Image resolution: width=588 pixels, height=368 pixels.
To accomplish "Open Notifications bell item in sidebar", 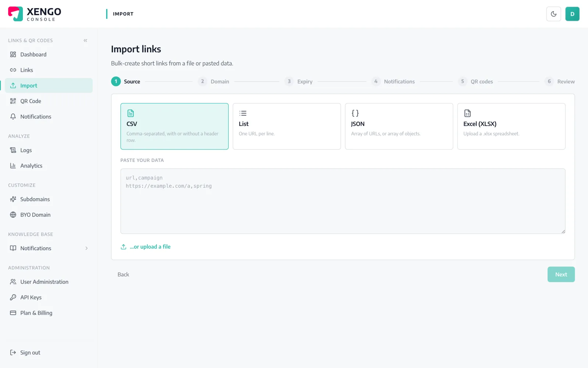I will coord(49,117).
